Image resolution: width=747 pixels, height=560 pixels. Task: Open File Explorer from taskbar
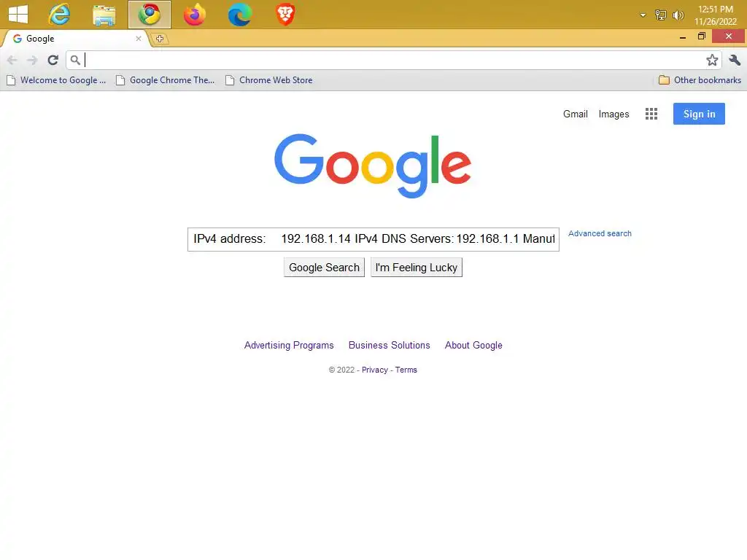(104, 15)
